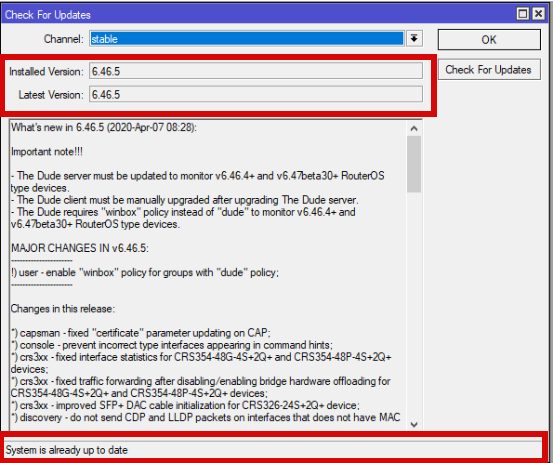The width and height of the screenshot is (553, 463).
Task: Click the empty scrollbar track below the thumb
Action: click(414, 305)
